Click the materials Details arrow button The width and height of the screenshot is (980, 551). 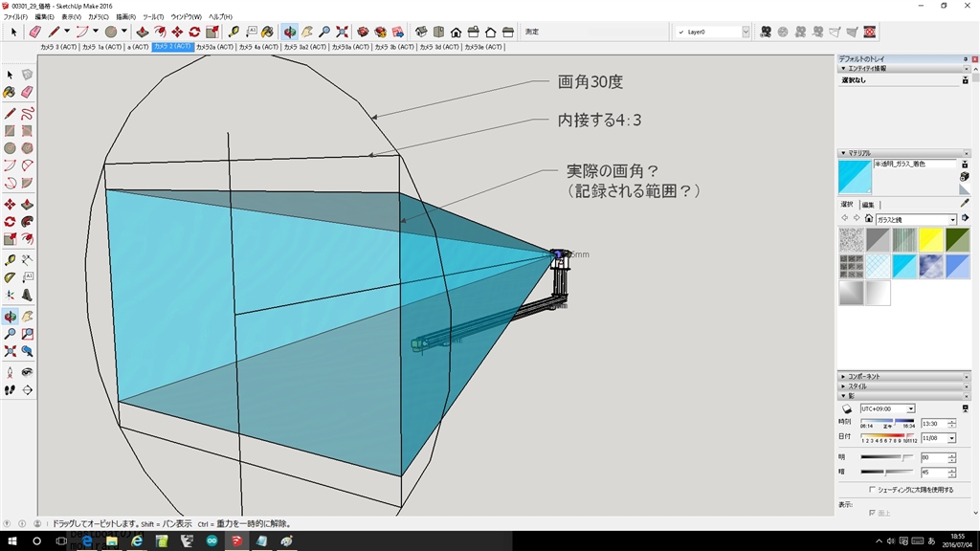click(x=965, y=219)
